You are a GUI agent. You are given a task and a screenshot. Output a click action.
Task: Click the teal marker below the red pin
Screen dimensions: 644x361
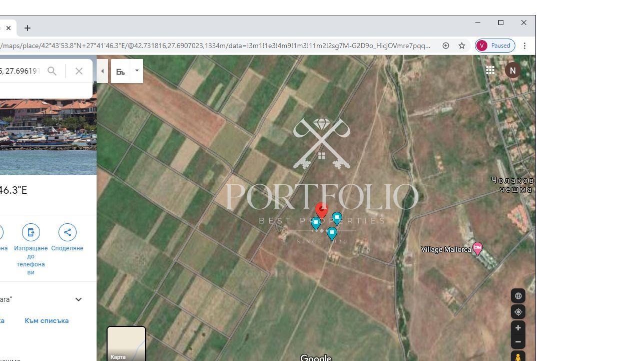[332, 233]
